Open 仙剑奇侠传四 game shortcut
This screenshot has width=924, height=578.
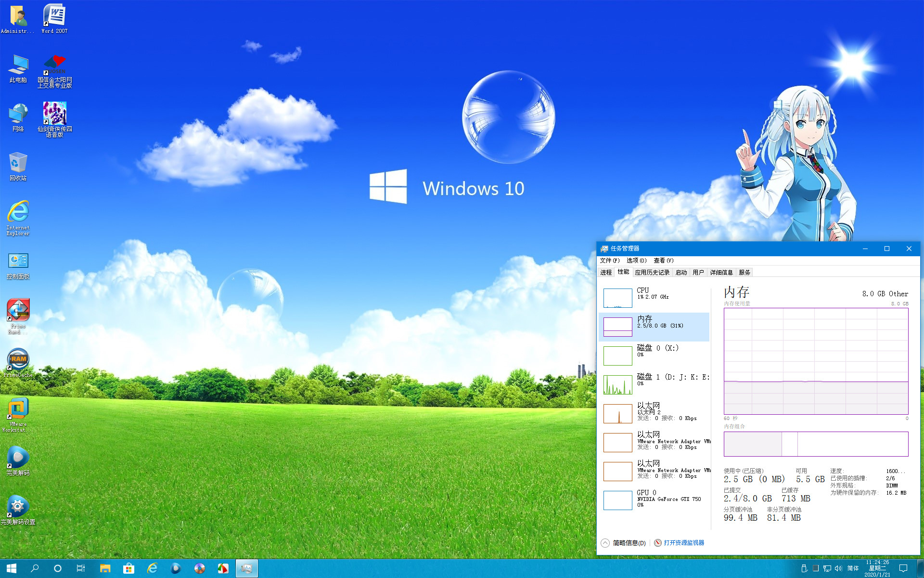point(55,119)
